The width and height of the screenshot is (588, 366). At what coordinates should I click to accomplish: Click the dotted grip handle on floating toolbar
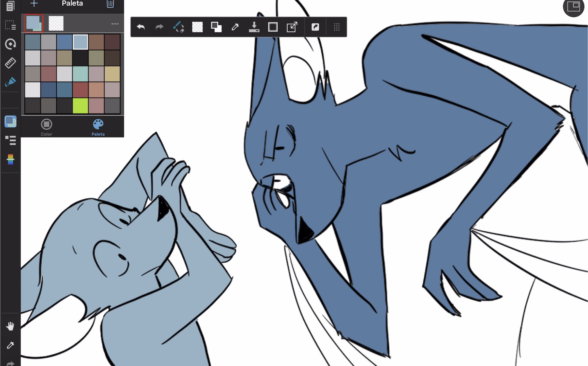point(337,27)
